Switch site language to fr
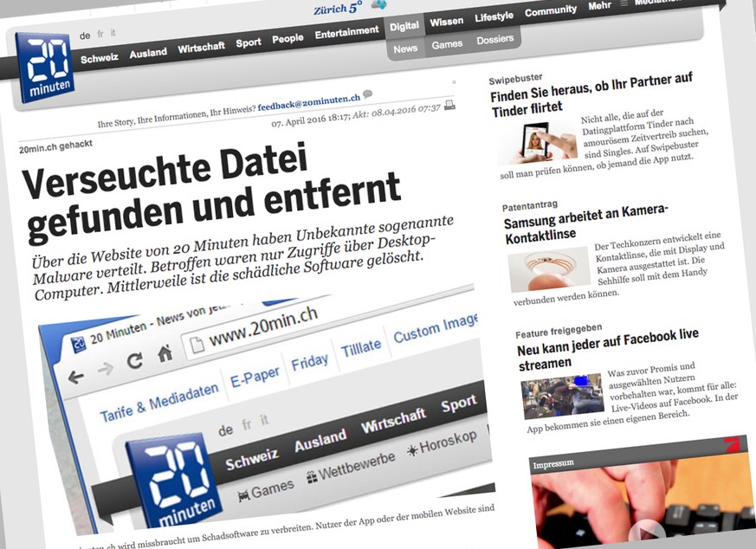The width and height of the screenshot is (756, 549). (100, 35)
